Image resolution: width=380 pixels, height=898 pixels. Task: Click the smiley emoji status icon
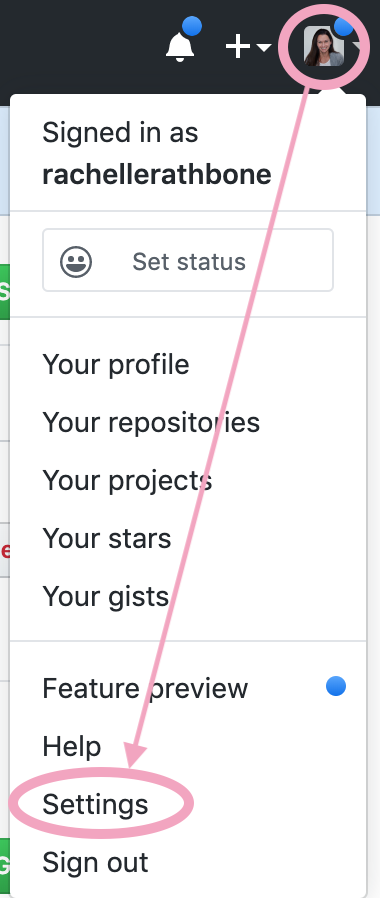[x=76, y=262]
